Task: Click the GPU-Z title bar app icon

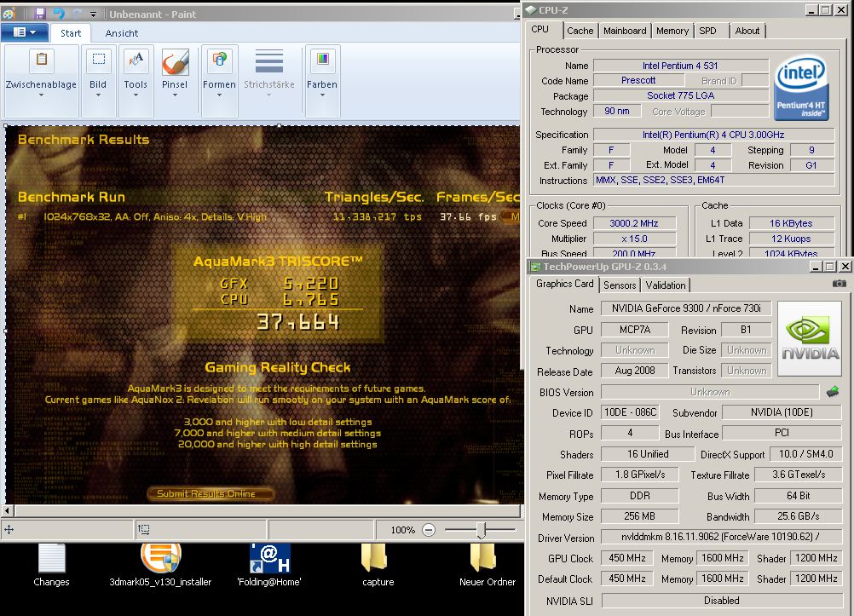Action: 536,267
